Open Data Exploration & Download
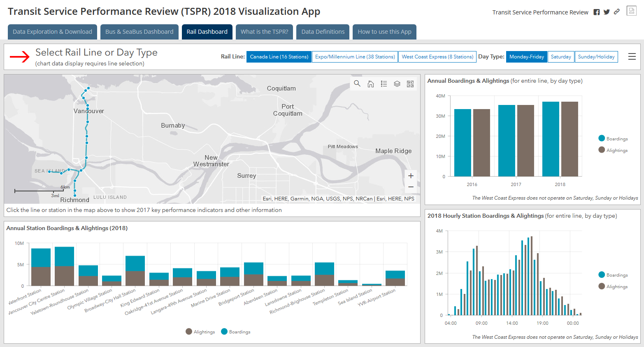 pyautogui.click(x=52, y=32)
